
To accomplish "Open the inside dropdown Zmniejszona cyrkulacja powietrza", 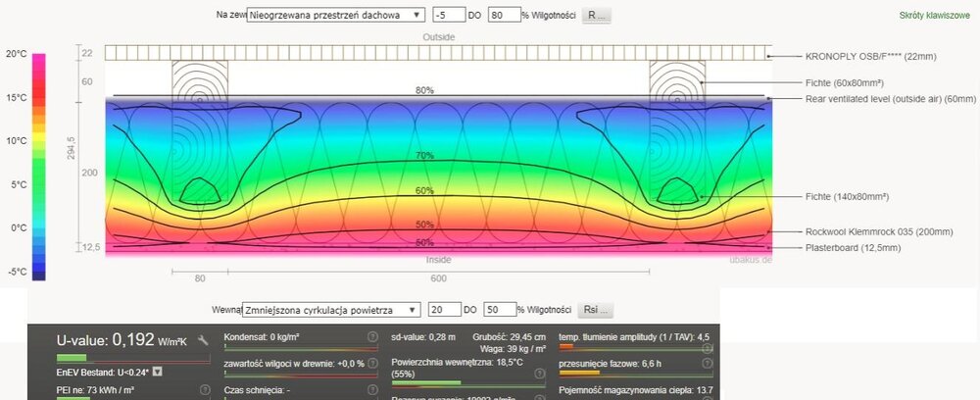I will [331, 310].
